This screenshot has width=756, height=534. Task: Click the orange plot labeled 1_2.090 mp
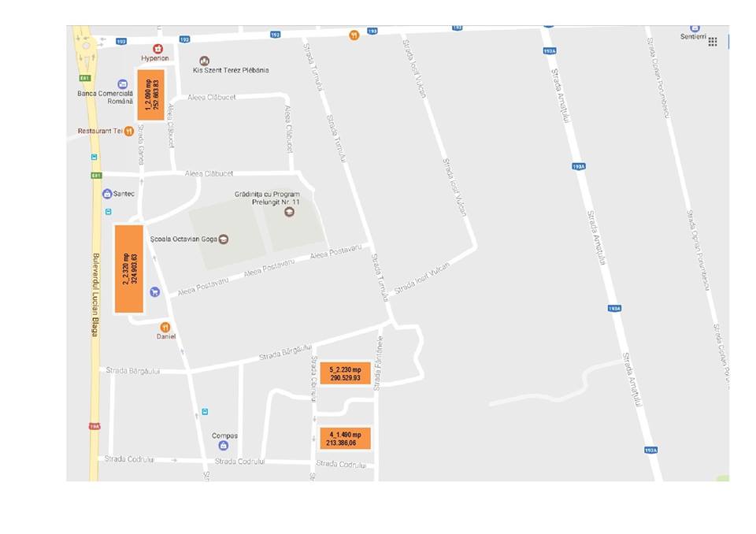pos(150,95)
